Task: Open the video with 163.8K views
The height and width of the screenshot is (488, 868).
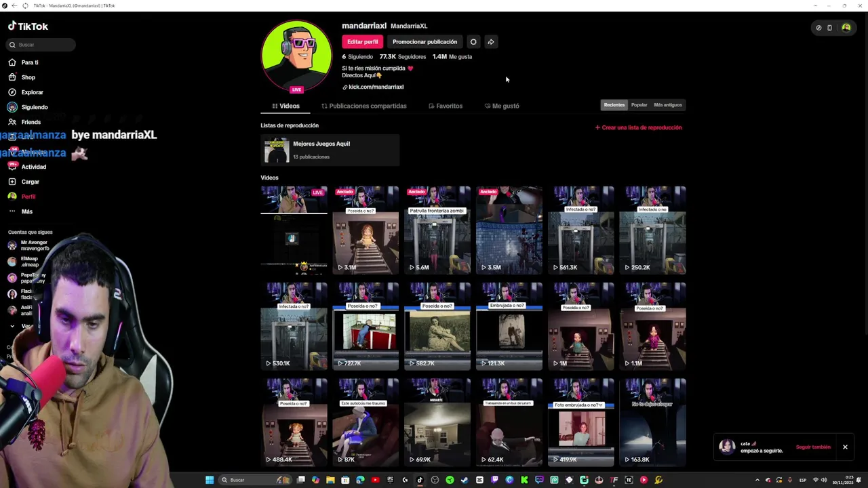Action: tap(653, 422)
